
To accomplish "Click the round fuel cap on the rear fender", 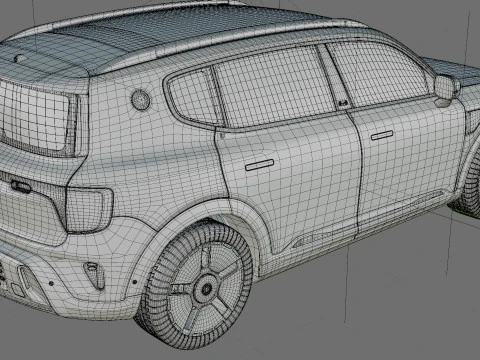I will 140,100.
